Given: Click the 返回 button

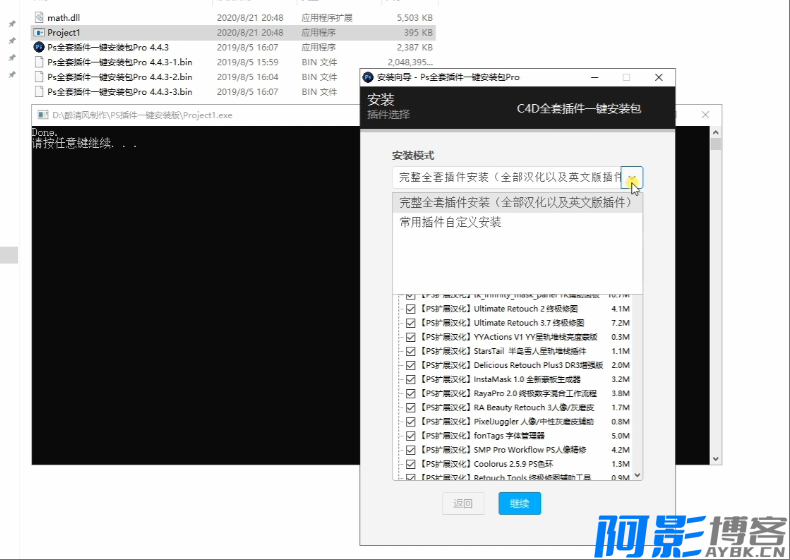Looking at the screenshot, I should 463,503.
